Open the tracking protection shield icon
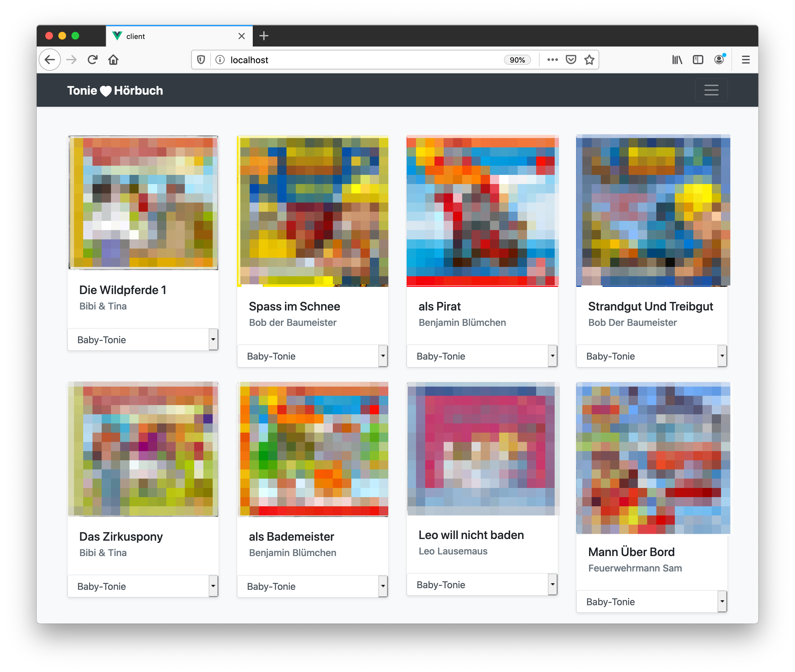This screenshot has height=672, width=795. [201, 60]
